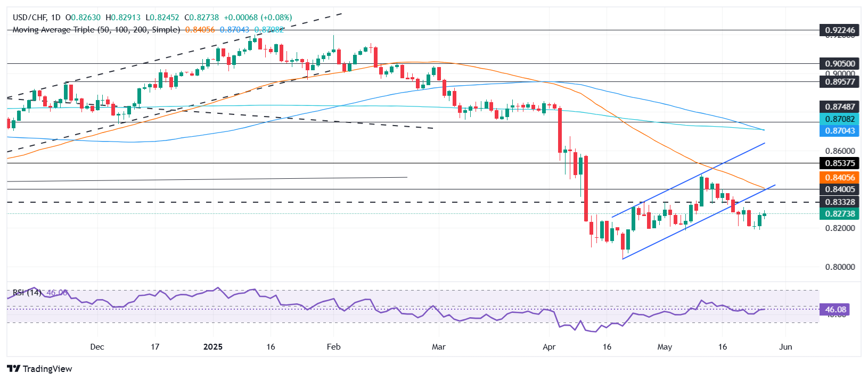Click the orange 0.84056 price axis tag
868x381 pixels.
[840, 178]
